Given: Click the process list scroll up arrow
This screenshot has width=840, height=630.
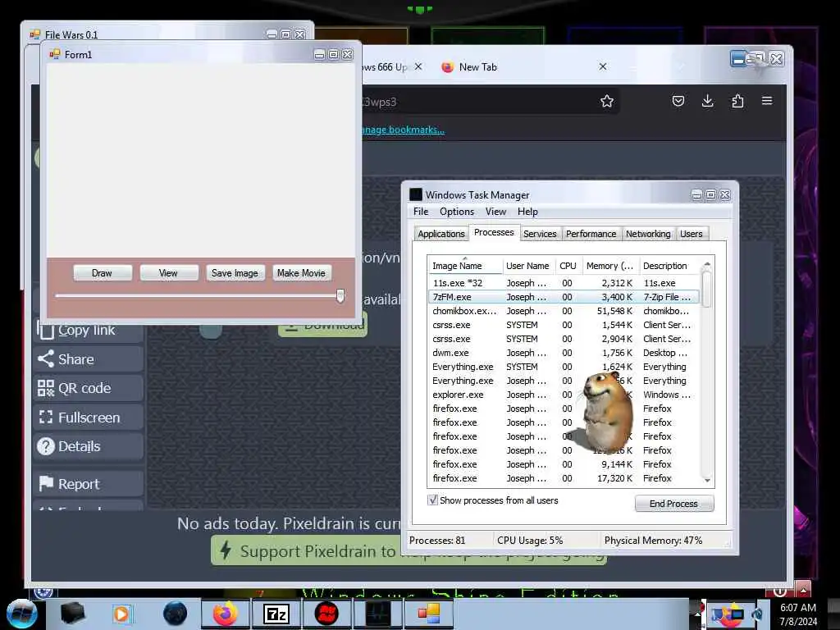Looking at the screenshot, I should pos(707,264).
